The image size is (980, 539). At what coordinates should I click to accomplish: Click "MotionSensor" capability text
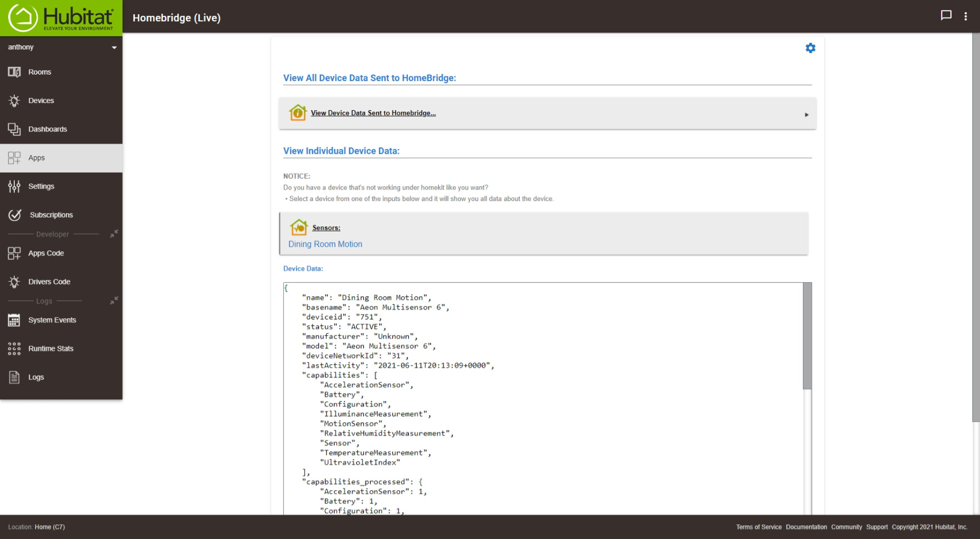353,423
